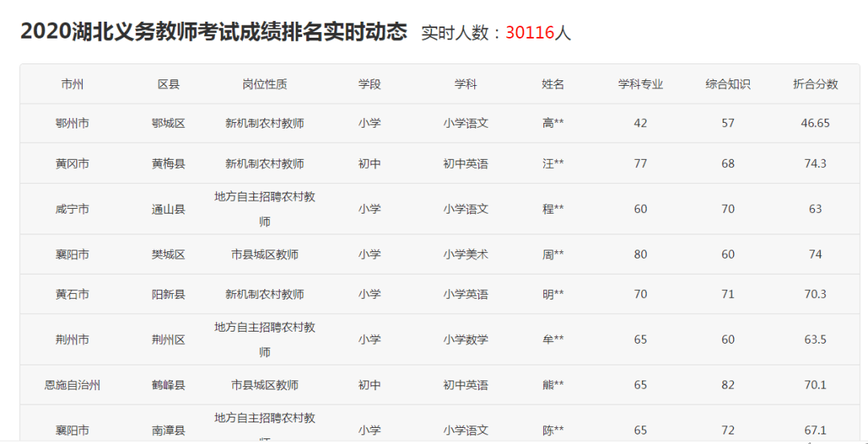Select the score 82 in 熊** row
This screenshot has width=868, height=444.
[x=728, y=385]
